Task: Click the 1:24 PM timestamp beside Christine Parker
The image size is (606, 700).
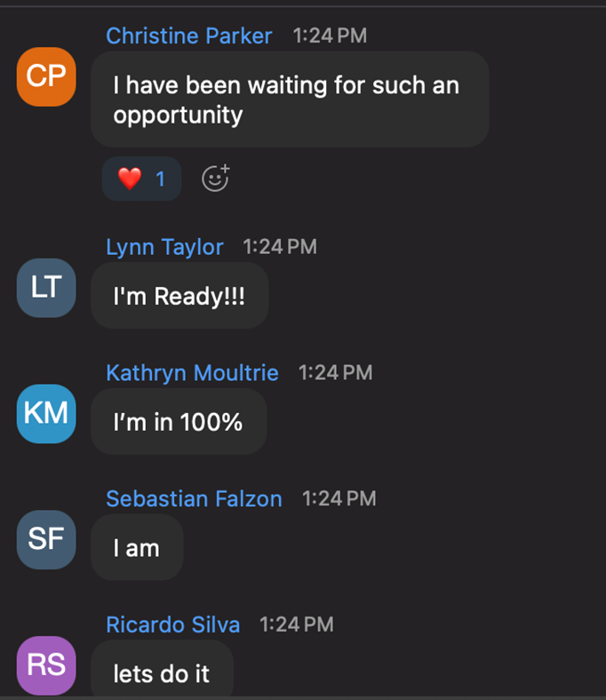Action: coord(330,36)
